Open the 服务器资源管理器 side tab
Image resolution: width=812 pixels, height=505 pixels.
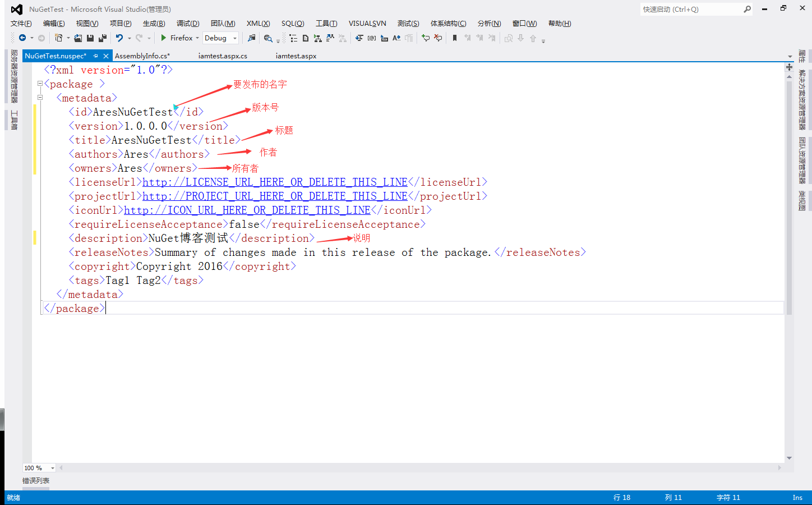(14, 76)
